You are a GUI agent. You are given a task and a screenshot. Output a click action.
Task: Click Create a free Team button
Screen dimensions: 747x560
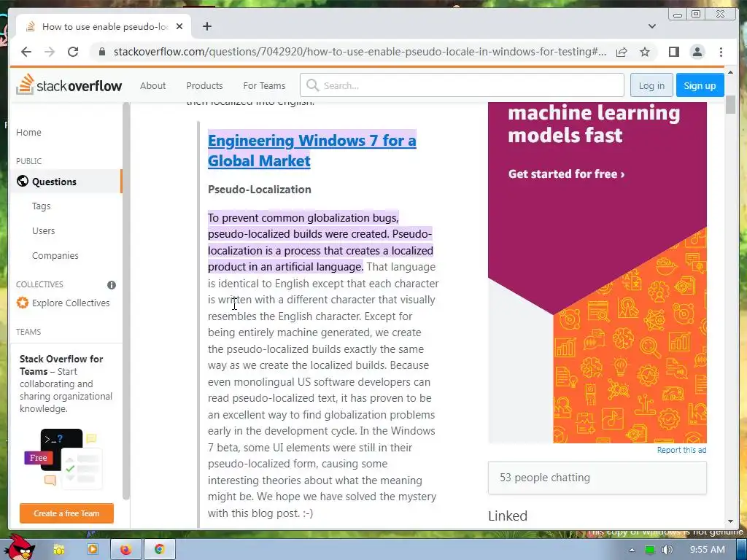[x=66, y=513]
